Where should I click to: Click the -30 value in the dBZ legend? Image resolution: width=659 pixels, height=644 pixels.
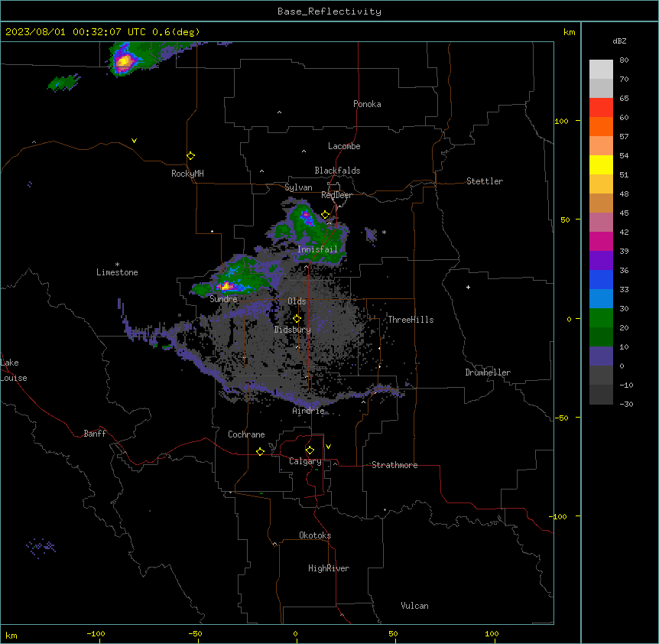click(x=626, y=405)
